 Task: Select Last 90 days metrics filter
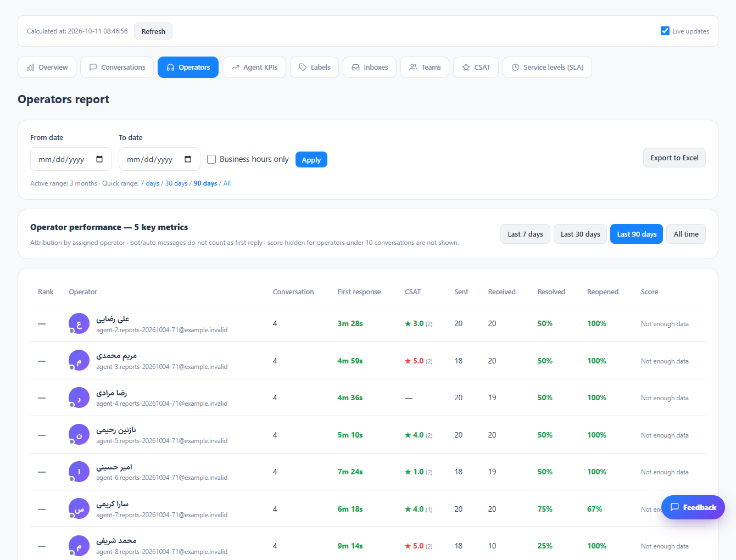pos(637,234)
